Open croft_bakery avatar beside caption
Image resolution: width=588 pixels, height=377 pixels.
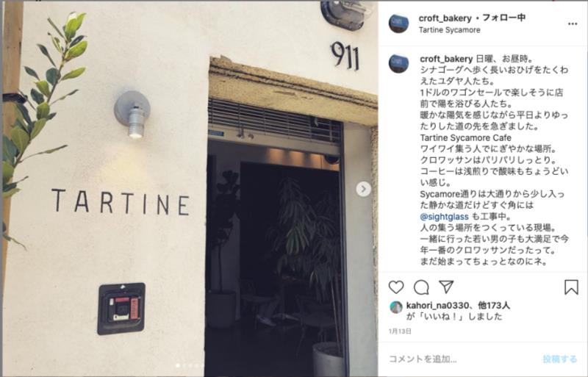point(398,63)
